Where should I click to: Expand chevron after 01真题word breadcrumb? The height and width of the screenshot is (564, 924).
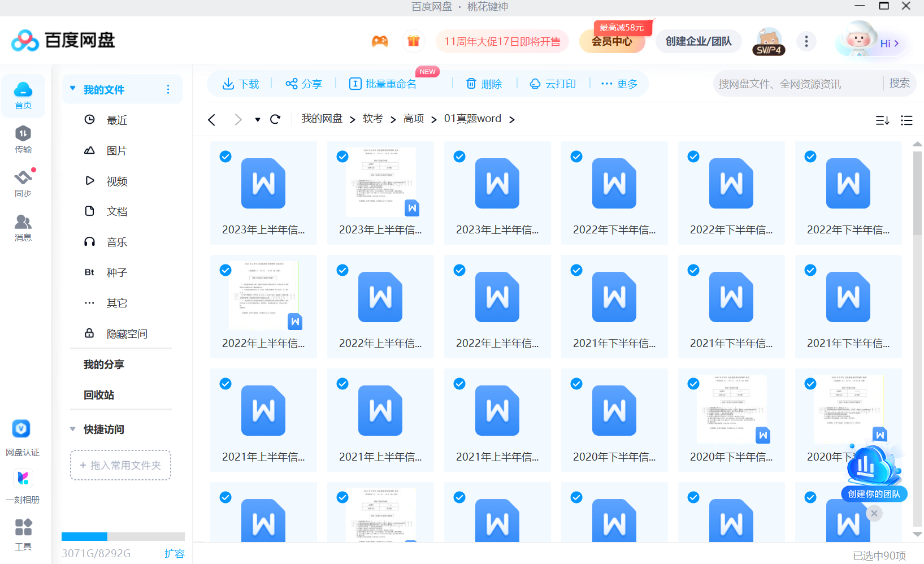pyautogui.click(x=511, y=120)
